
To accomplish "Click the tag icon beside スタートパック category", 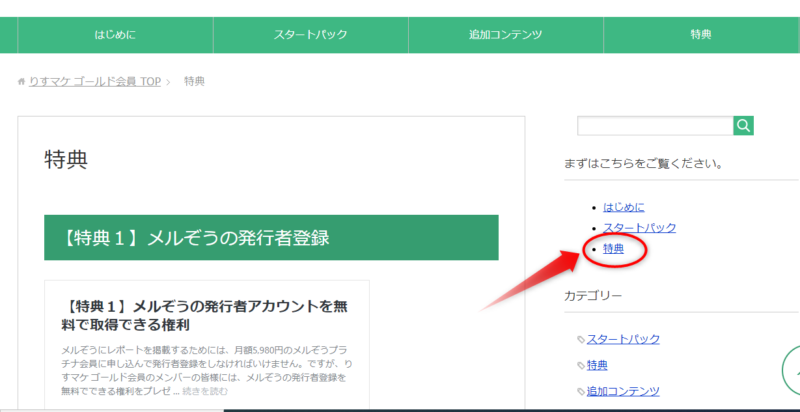I will 581,340.
